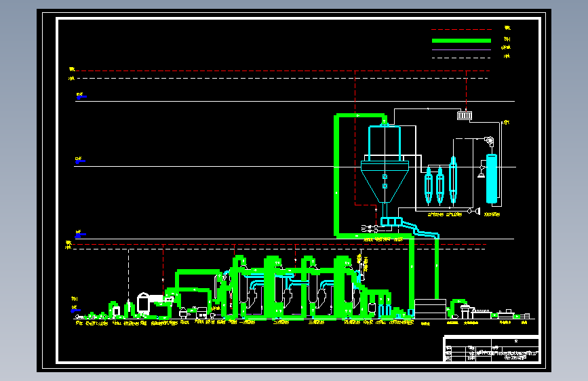Image resolution: width=588 pixels, height=381 pixels.
Task: Select the tall green vertical pipe loop
Action: (x=336, y=176)
